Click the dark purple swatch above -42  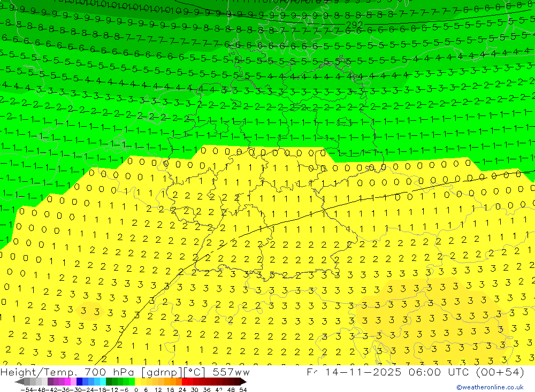[50, 381]
